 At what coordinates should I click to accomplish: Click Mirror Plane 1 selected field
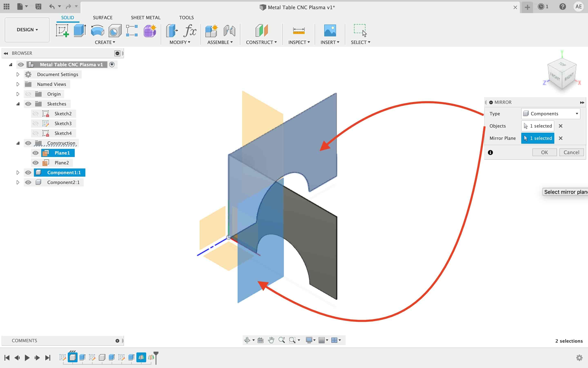pos(537,138)
